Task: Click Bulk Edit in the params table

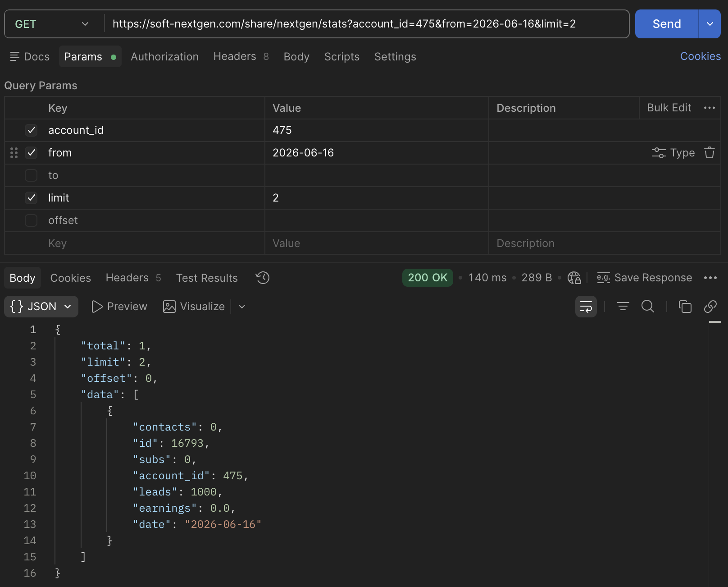Action: (669, 108)
